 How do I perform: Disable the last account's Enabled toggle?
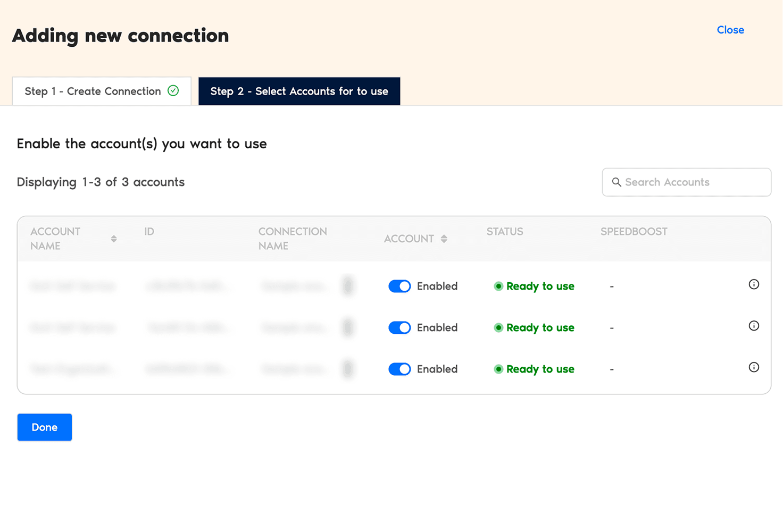[x=399, y=369]
